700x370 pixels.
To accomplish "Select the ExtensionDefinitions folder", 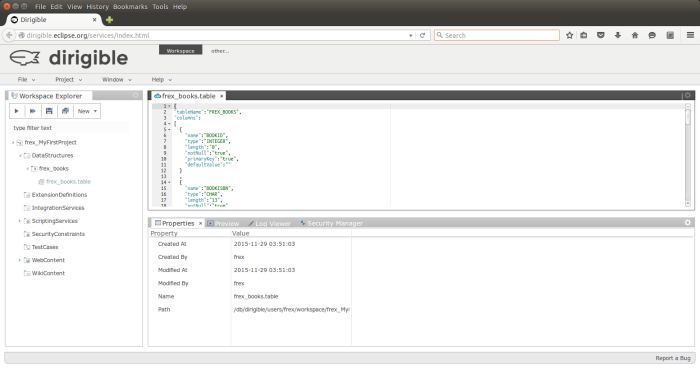I will point(59,195).
